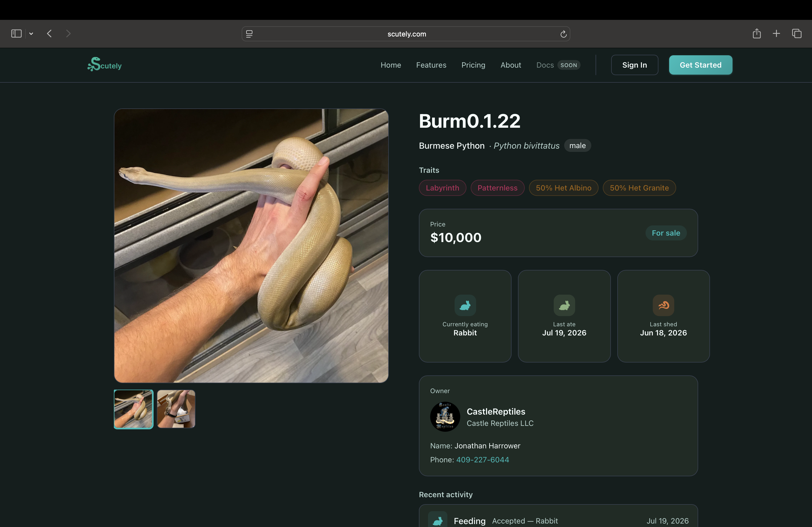Click the Feeding activity rabbit icon
Image resolution: width=812 pixels, height=527 pixels.
(437, 520)
